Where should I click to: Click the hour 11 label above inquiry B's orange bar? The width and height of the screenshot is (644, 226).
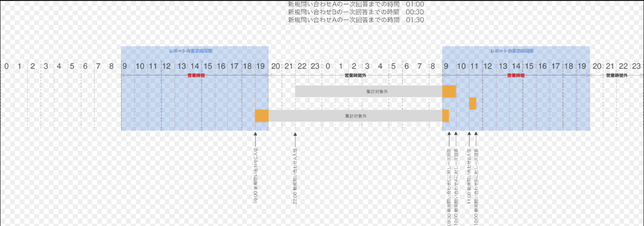point(474,66)
